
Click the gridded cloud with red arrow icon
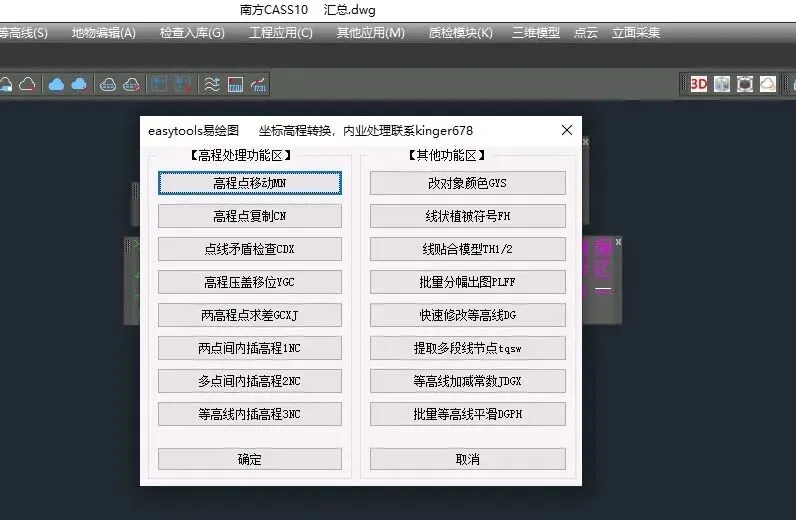click(131, 84)
